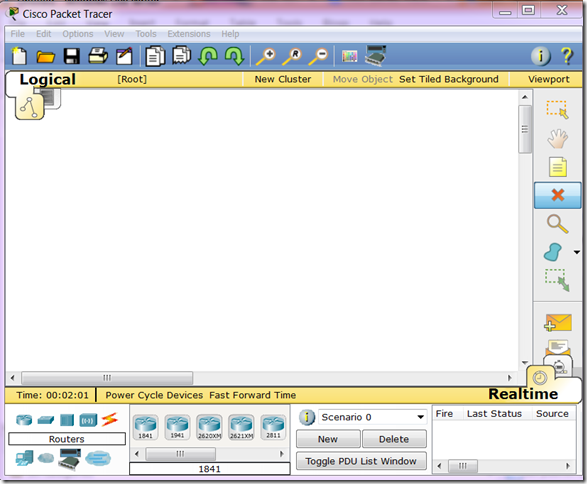Pick the 2811 router device
Screen dimensions: 587x484
(273, 427)
